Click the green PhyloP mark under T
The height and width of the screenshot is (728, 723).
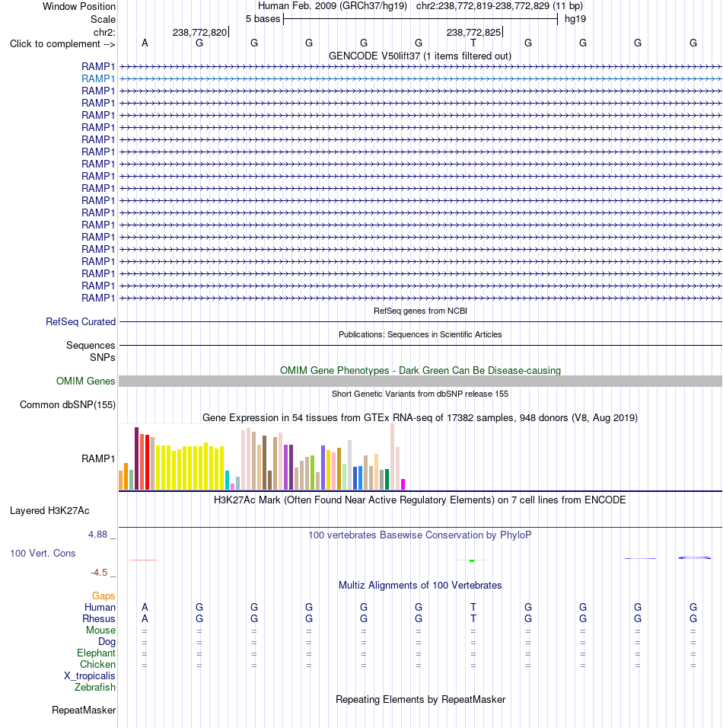[472, 561]
